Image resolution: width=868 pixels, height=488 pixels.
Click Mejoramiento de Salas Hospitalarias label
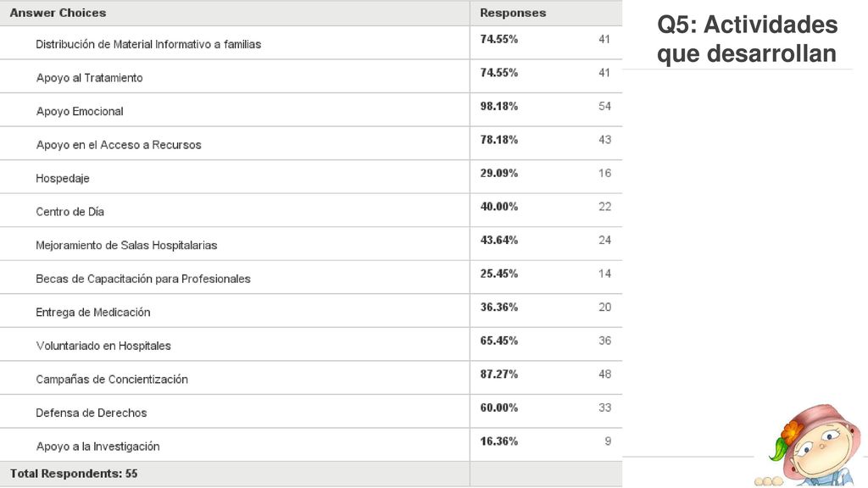pos(126,245)
